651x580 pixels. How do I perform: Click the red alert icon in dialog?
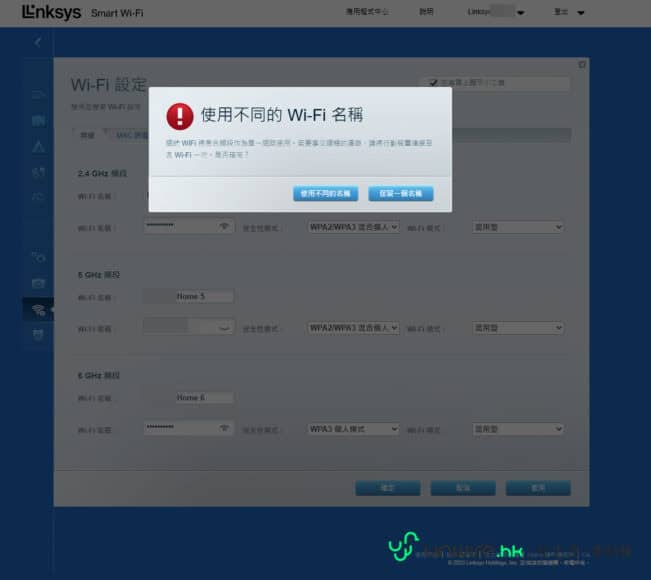coord(180,116)
